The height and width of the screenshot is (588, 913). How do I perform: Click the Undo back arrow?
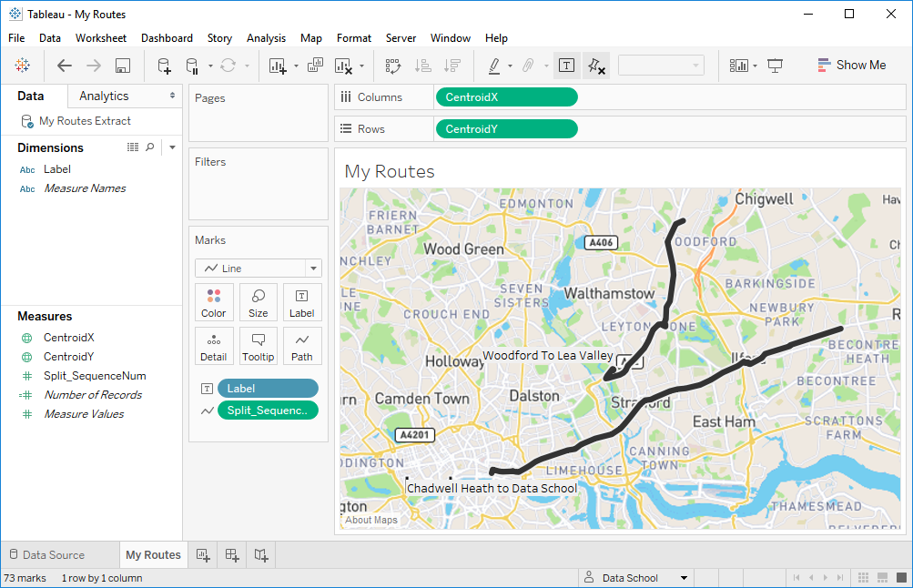64,66
